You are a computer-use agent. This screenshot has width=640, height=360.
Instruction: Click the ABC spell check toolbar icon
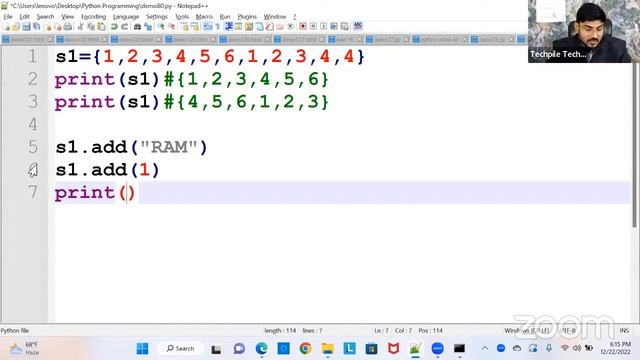point(358,27)
